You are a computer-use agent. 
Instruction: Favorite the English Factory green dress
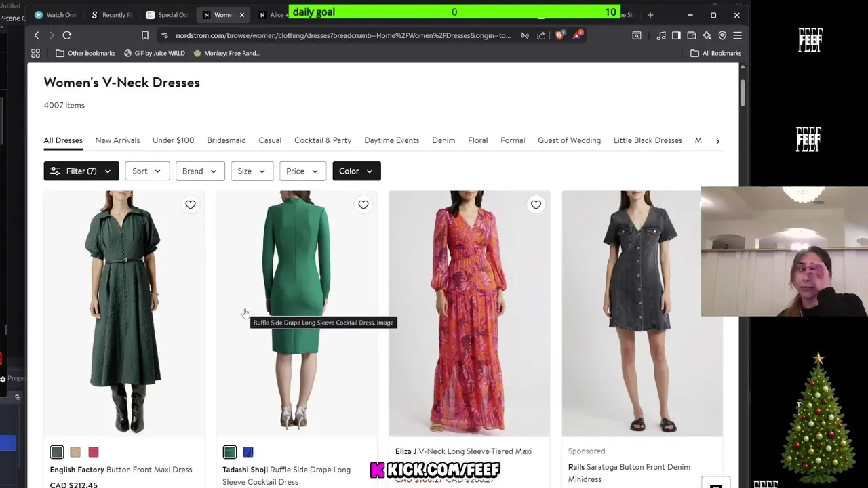tap(191, 205)
